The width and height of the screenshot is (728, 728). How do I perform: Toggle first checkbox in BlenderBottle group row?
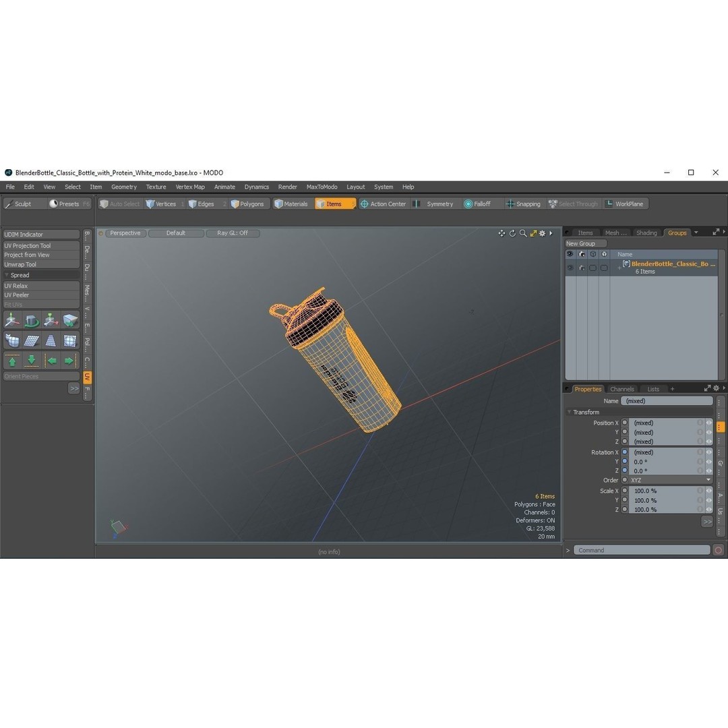point(593,268)
